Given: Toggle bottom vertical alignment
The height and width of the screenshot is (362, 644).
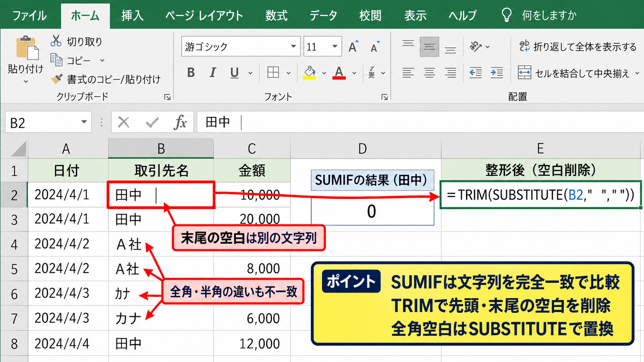Looking at the screenshot, I should (450, 50).
